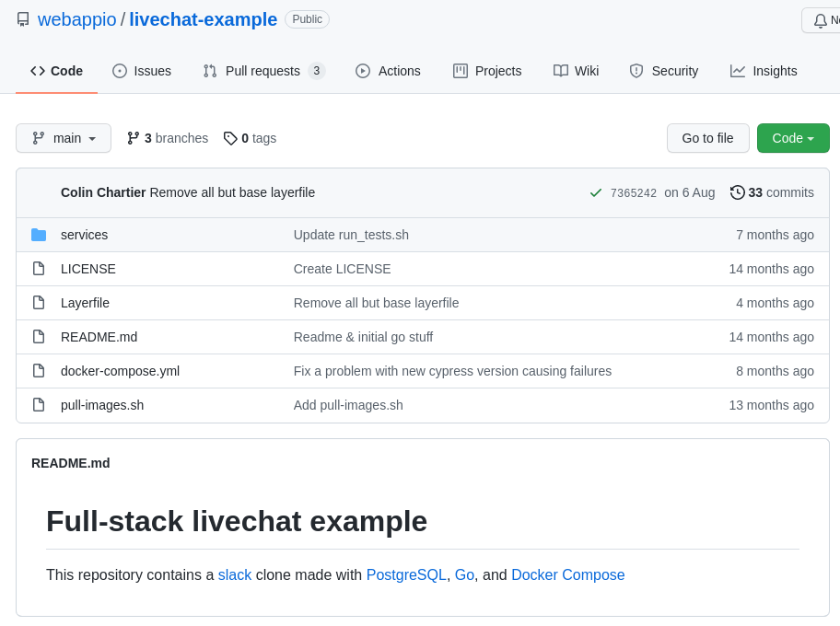Open the webappio owner link
This screenshot has height=626, width=840.
point(76,19)
